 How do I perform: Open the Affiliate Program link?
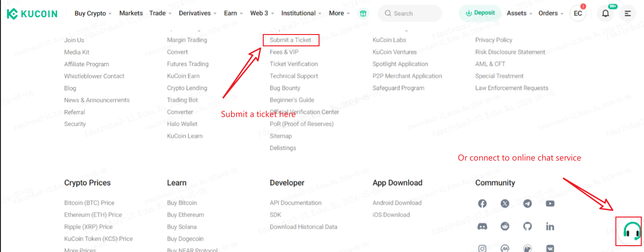(x=86, y=64)
